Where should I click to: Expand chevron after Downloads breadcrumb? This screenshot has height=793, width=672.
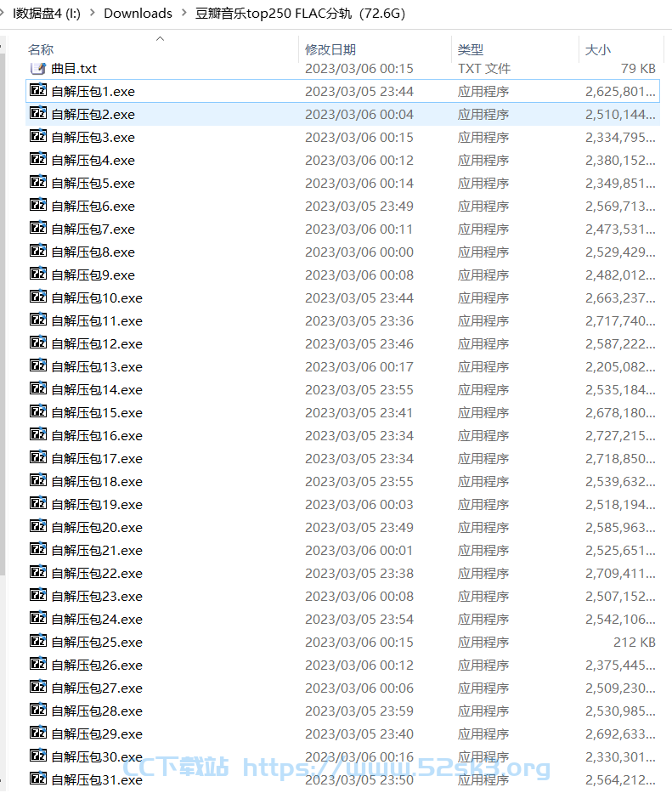point(184,13)
